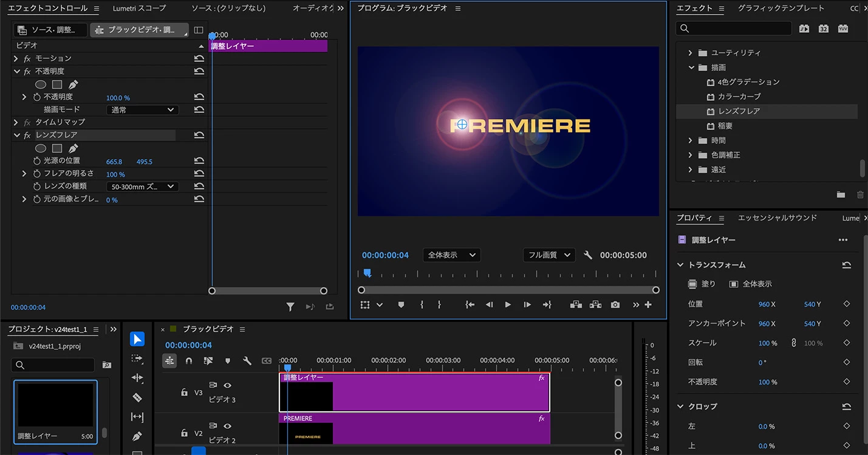
Task: Click the Extract button
Action: [x=595, y=304]
